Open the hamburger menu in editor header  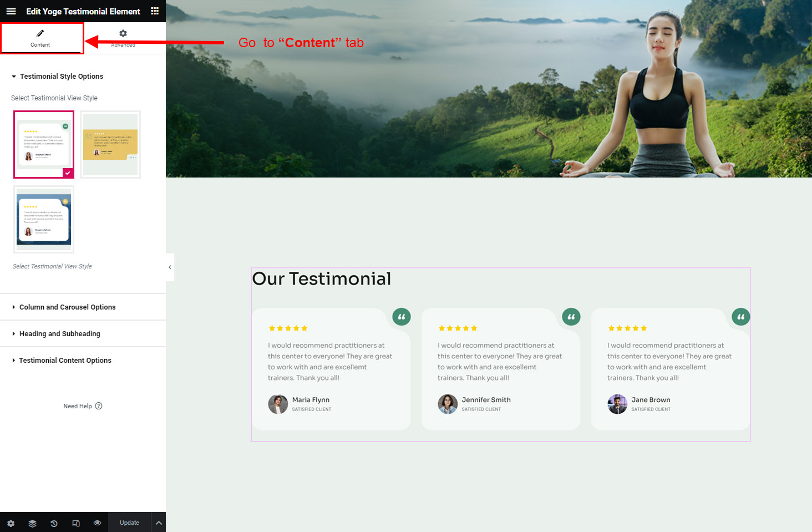[x=11, y=11]
